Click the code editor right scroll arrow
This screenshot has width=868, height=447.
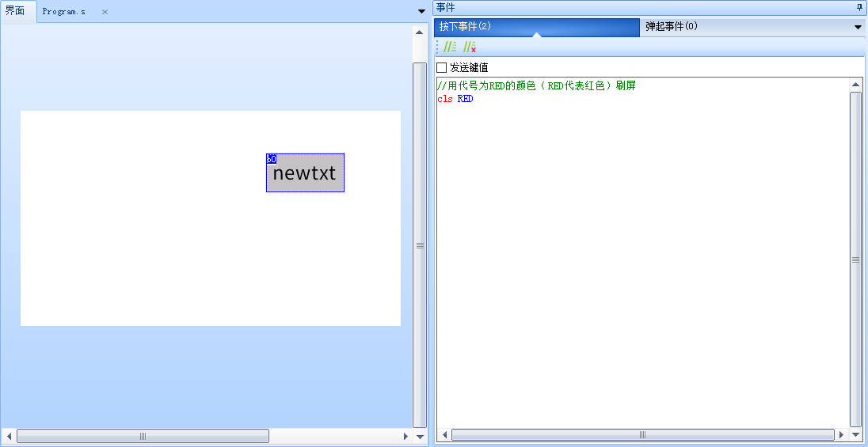click(841, 435)
